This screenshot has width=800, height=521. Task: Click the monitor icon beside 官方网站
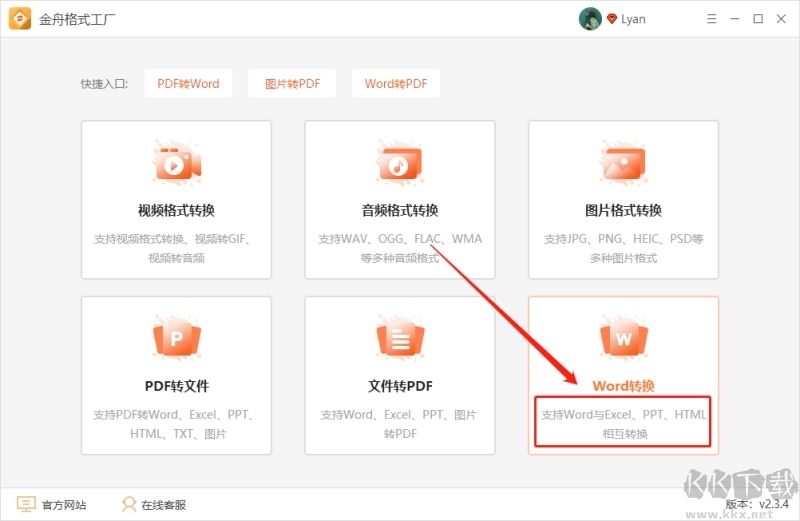(x=26, y=504)
